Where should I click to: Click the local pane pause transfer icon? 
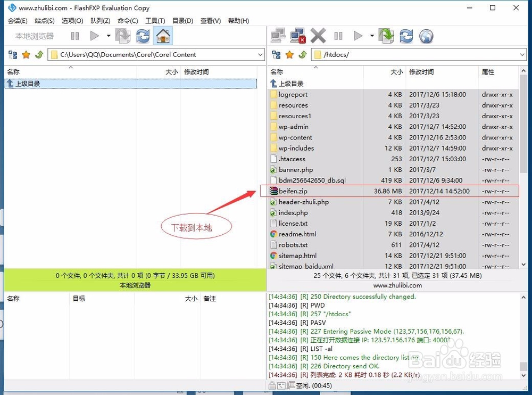(x=75, y=36)
